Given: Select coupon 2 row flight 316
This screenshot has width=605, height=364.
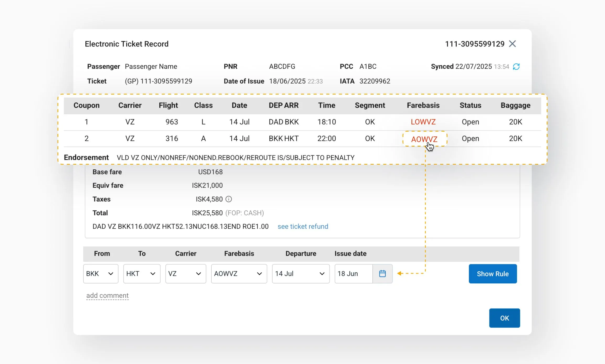Looking at the screenshot, I should (171, 138).
